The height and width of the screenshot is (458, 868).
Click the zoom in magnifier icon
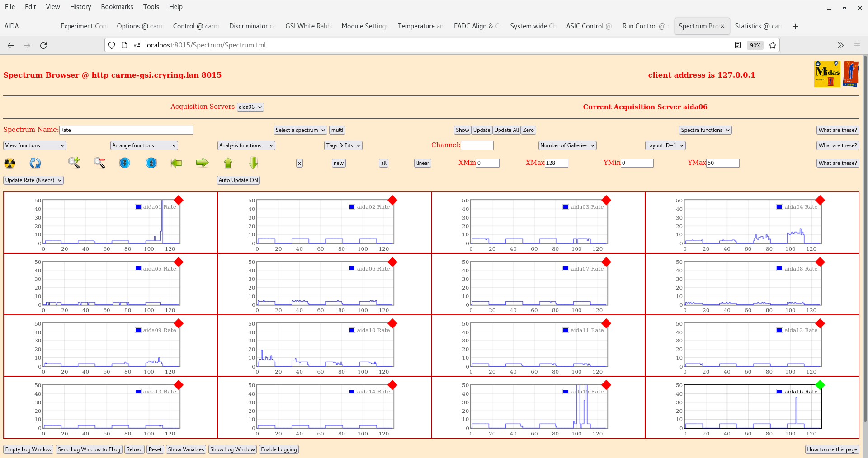coord(74,163)
